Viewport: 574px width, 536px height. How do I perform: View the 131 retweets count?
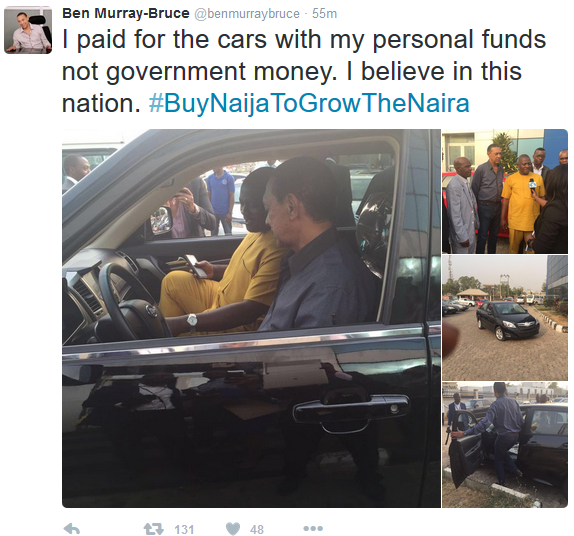[184, 529]
